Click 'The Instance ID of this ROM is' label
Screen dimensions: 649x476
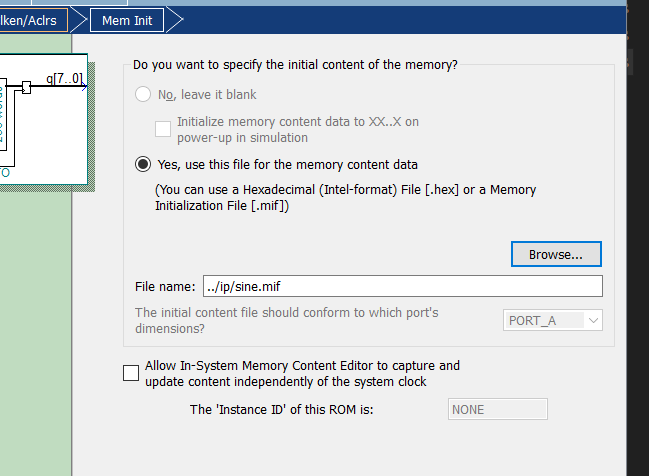point(281,409)
